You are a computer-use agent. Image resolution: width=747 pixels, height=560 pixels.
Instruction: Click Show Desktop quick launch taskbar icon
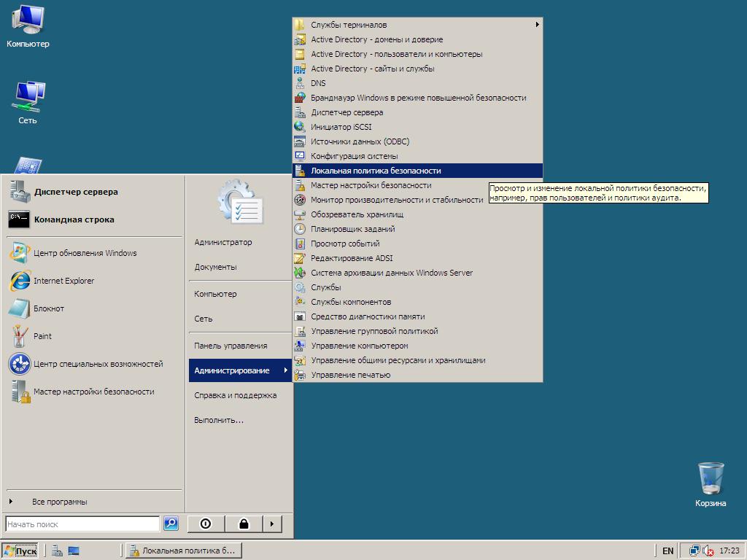pos(74,551)
